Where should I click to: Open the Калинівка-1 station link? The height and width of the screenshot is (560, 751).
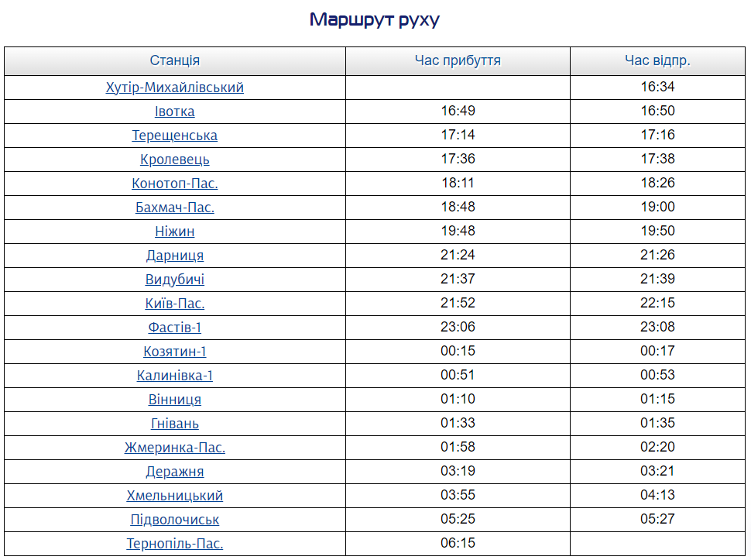pos(174,376)
